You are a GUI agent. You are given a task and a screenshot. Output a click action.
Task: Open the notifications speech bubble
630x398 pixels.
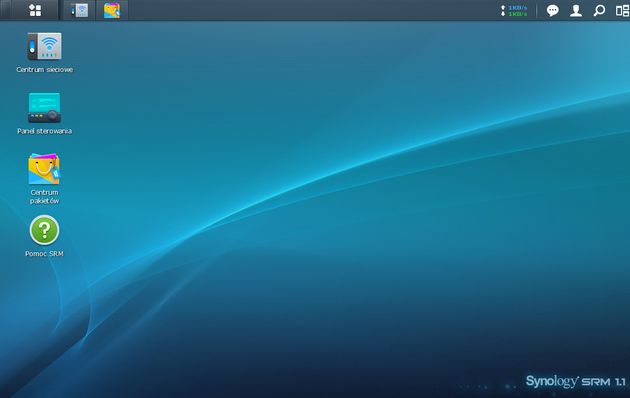(552, 10)
